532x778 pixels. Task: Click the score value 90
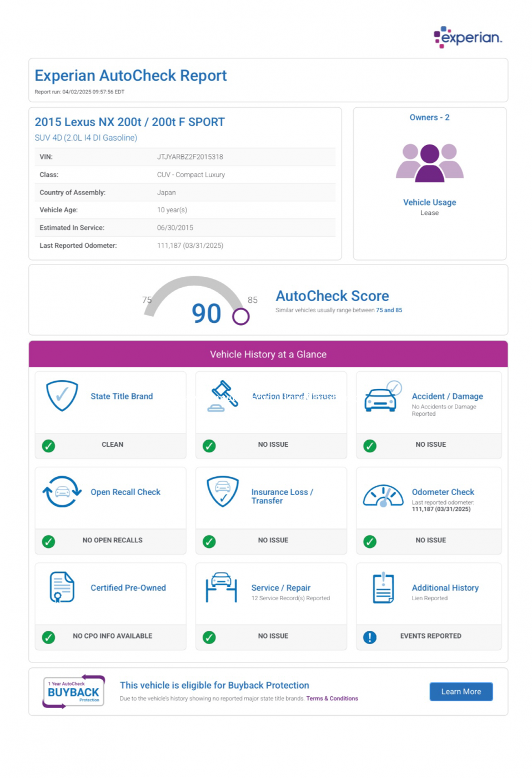206,313
